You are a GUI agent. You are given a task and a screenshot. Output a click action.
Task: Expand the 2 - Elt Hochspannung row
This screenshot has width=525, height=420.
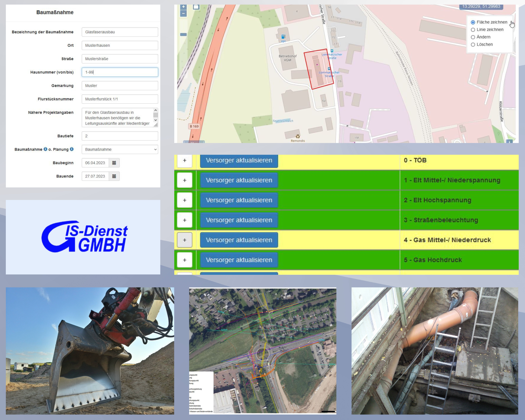pos(185,200)
